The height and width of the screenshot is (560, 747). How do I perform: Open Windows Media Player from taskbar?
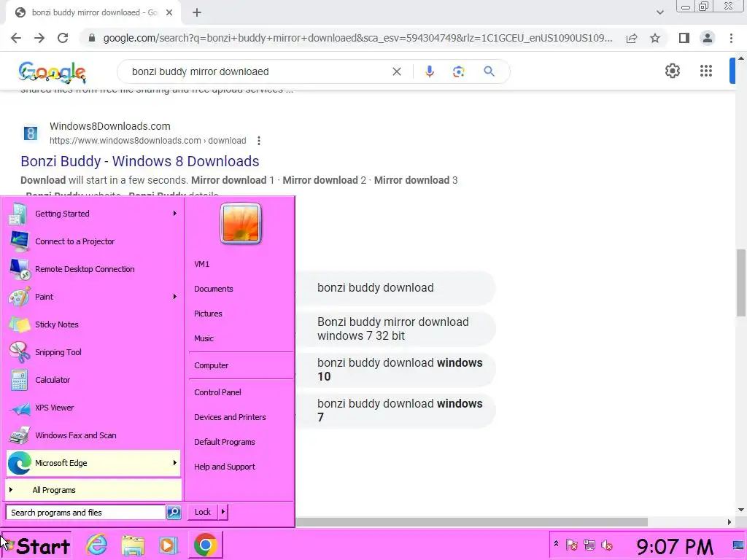point(168,545)
